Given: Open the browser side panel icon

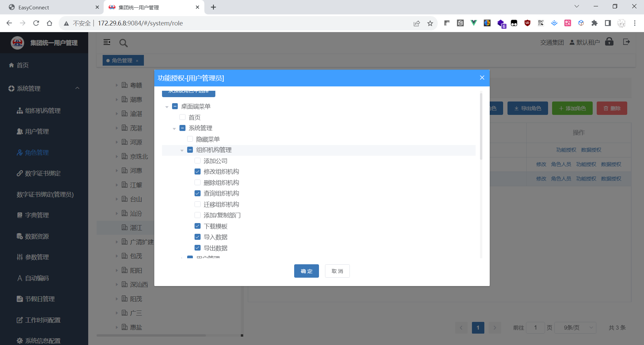Looking at the screenshot, I should [608, 23].
